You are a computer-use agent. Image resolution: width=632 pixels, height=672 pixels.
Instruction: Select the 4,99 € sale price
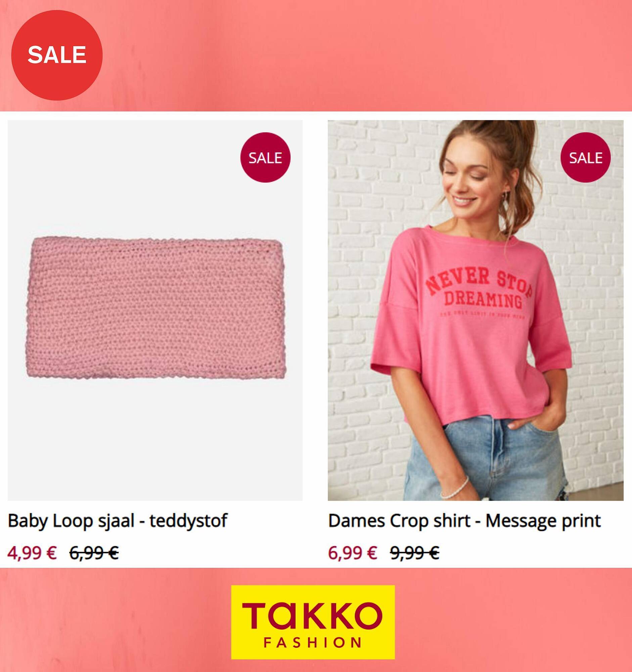coord(32,553)
